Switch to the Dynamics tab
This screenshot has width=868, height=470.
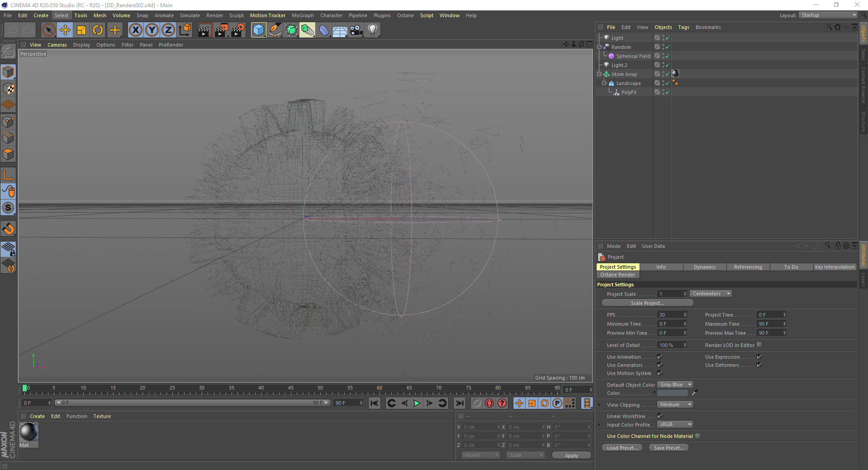coord(704,267)
